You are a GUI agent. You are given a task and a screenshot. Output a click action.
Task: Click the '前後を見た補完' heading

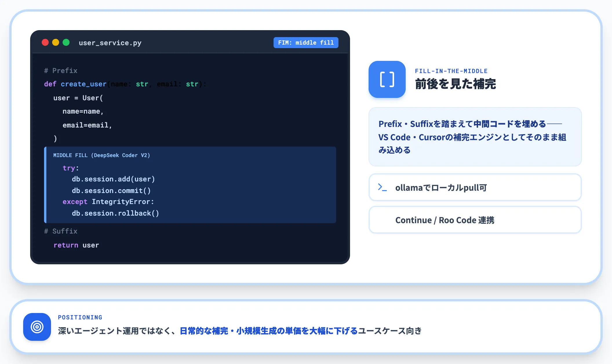tap(456, 84)
